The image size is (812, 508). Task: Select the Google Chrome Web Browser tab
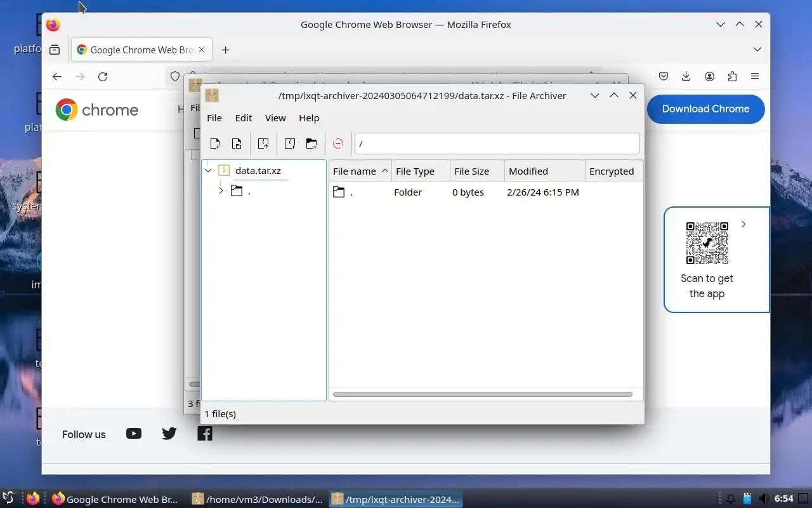[x=141, y=50]
